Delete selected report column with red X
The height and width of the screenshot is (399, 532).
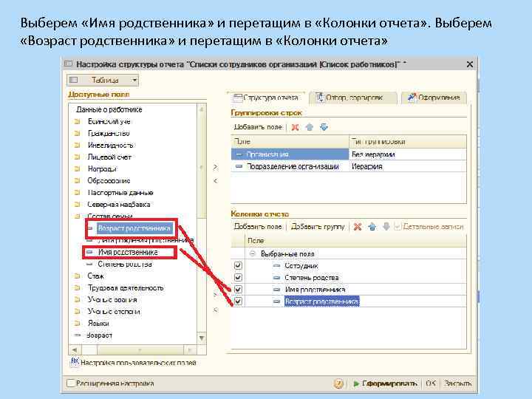[358, 227]
